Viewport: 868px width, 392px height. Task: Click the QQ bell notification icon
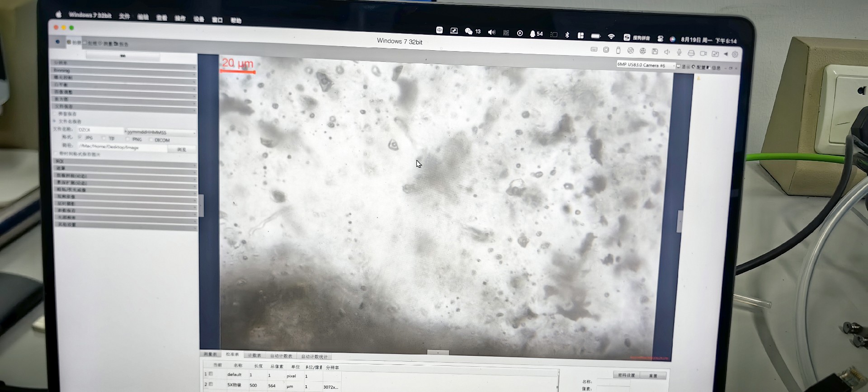(x=533, y=34)
